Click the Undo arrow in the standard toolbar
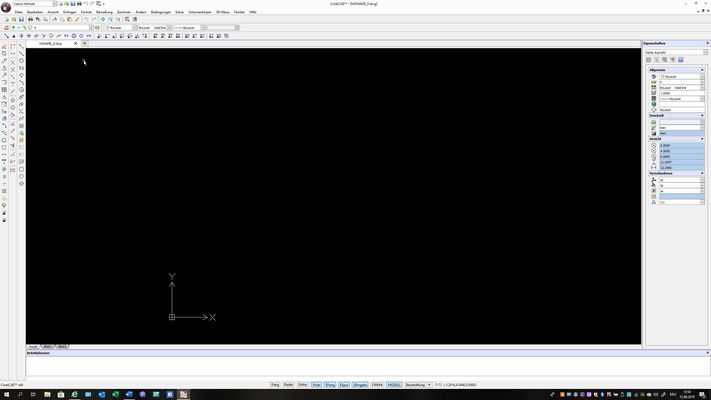Screen dimensions: 711x400 click(86, 20)
